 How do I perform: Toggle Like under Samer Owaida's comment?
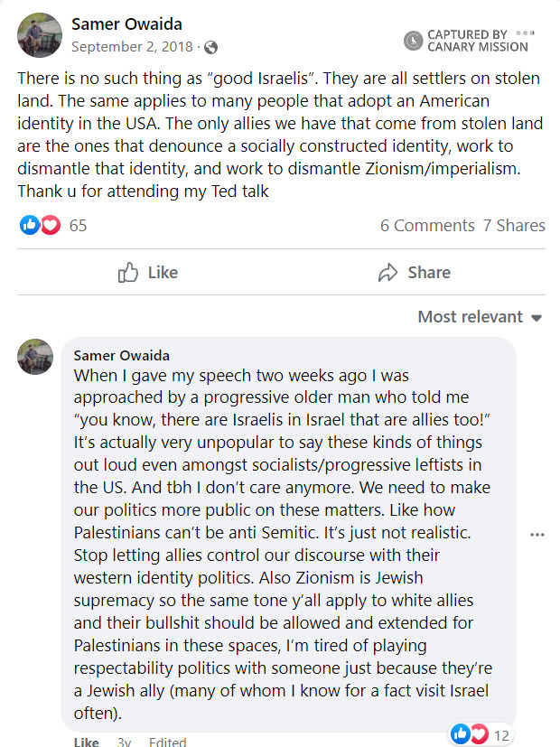pos(86,742)
